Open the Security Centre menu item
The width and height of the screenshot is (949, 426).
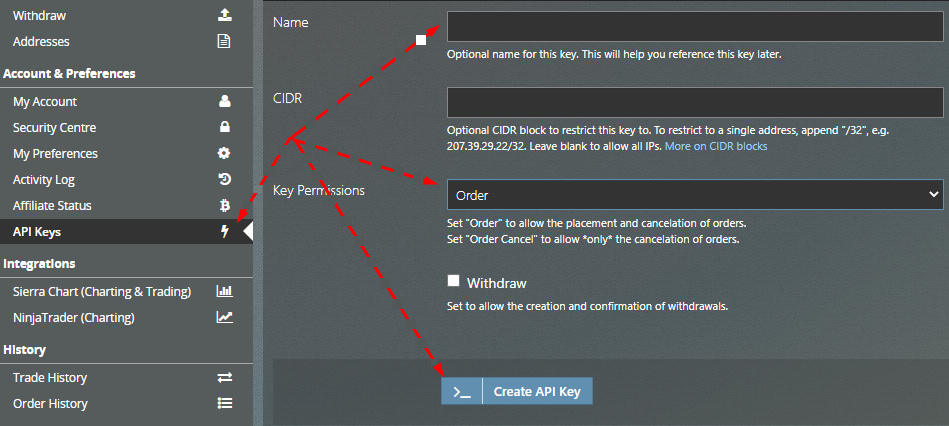pyautogui.click(x=54, y=128)
